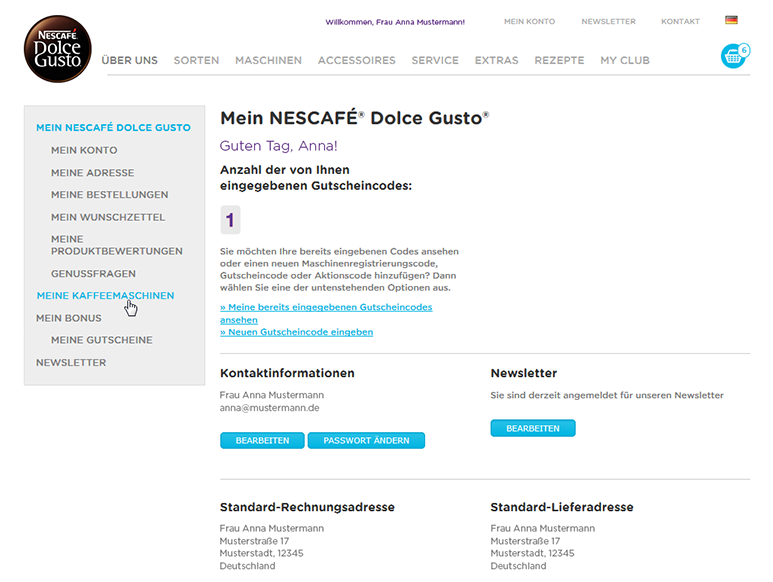Click BEARBEITEN under Newsletter

(533, 428)
